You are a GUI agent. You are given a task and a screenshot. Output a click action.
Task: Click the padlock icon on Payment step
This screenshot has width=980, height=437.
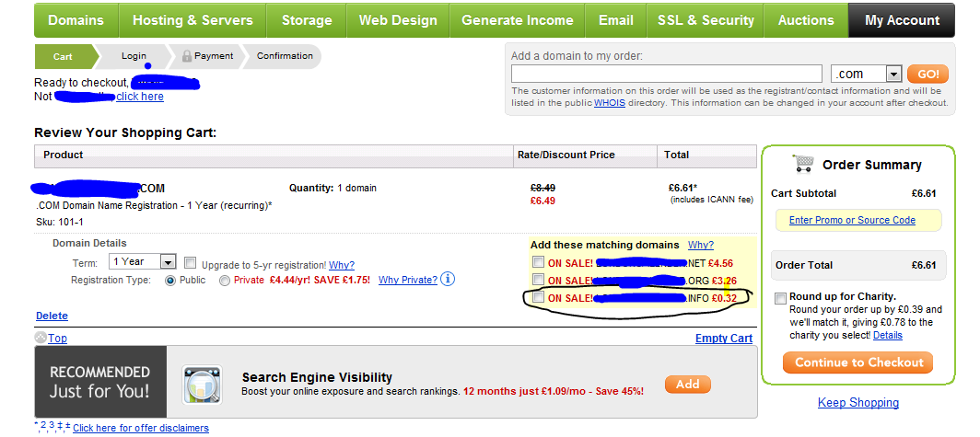(x=186, y=56)
